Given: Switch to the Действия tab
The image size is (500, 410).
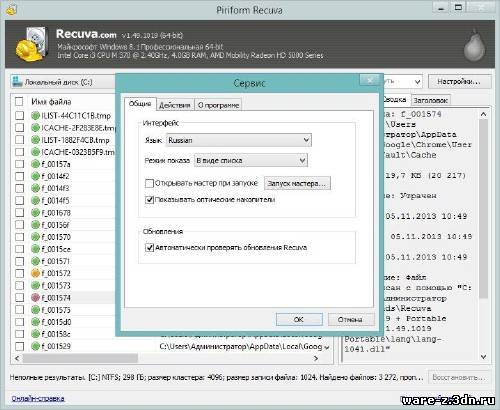Looking at the screenshot, I should point(175,105).
